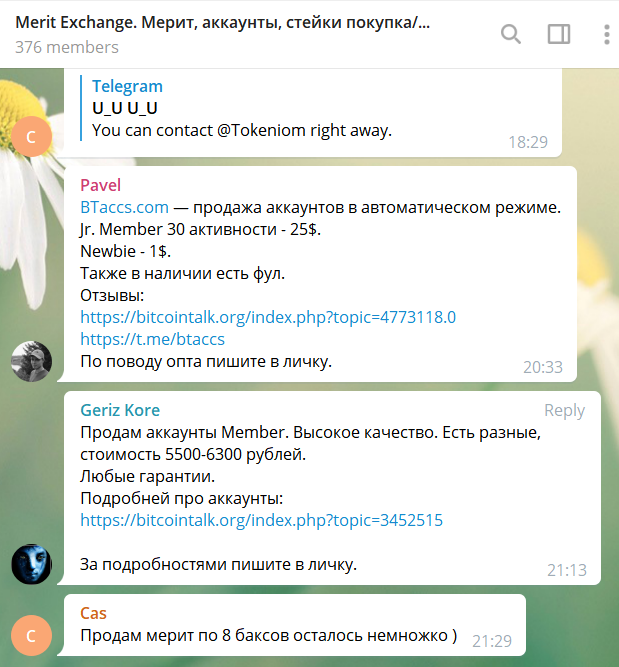The width and height of the screenshot is (619, 667).
Task: Open search in chat
Action: click(x=510, y=34)
